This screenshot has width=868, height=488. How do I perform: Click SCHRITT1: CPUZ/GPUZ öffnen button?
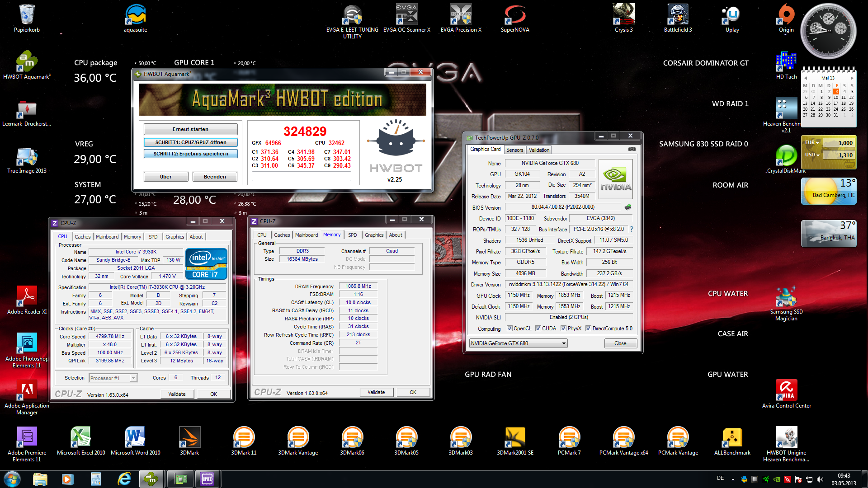point(190,142)
